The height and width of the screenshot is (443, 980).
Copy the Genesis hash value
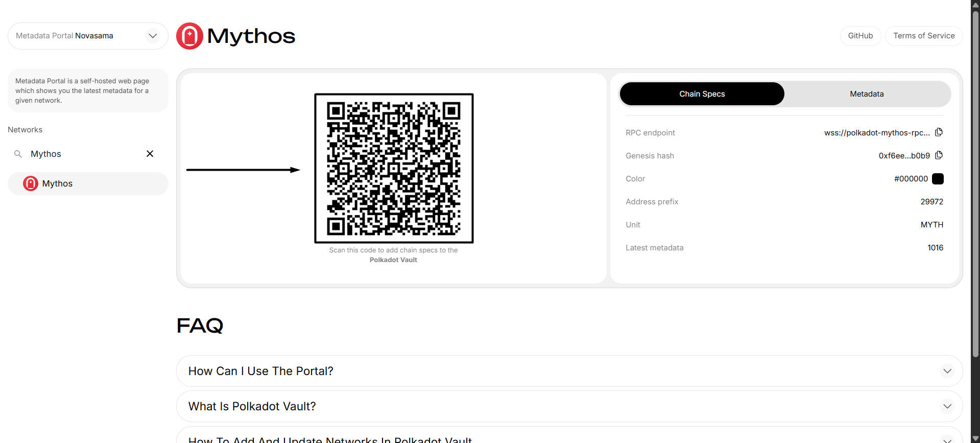click(x=939, y=155)
